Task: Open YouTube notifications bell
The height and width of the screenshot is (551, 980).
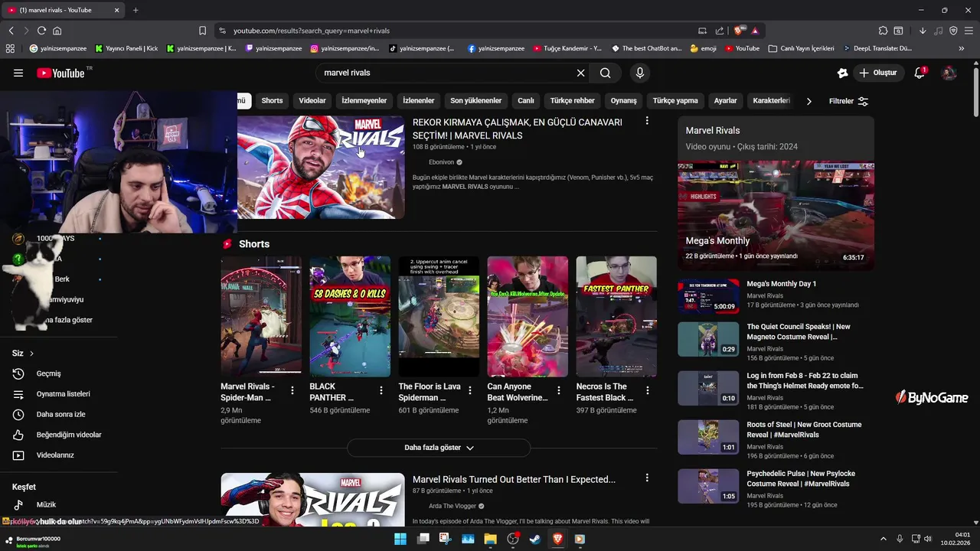Action: pyautogui.click(x=920, y=73)
